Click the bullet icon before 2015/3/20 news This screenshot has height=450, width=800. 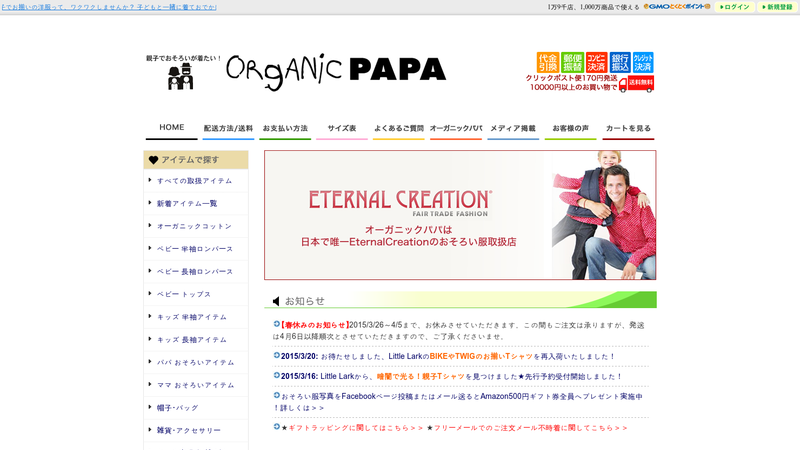coord(277,355)
